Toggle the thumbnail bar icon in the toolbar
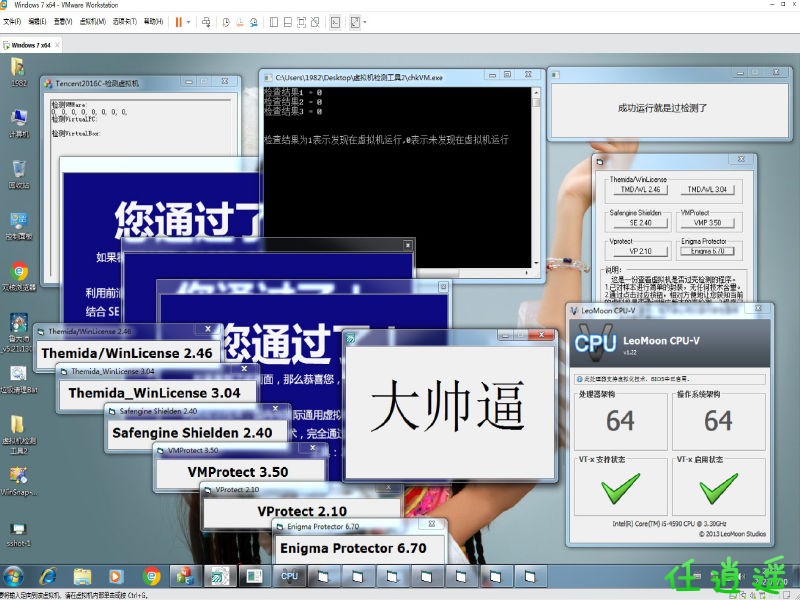The height and width of the screenshot is (600, 800). tap(288, 22)
